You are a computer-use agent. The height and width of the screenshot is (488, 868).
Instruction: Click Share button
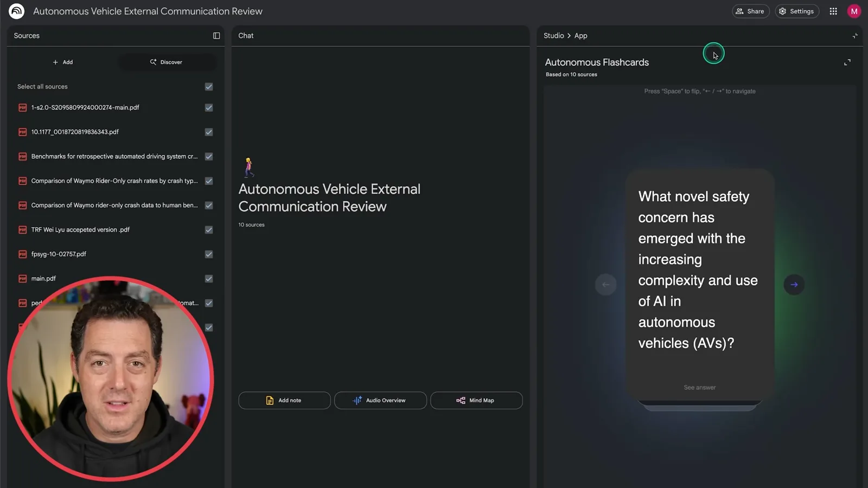pyautogui.click(x=750, y=11)
